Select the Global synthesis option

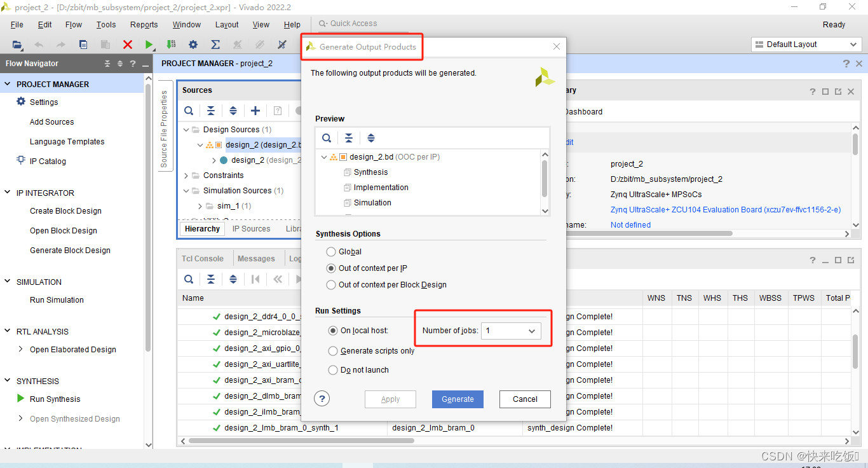(x=331, y=251)
